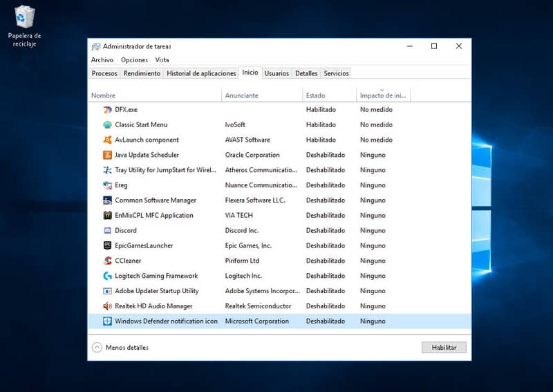Click the Menos detalles label
Viewport: 553px width, 392px height.
pyautogui.click(x=127, y=348)
